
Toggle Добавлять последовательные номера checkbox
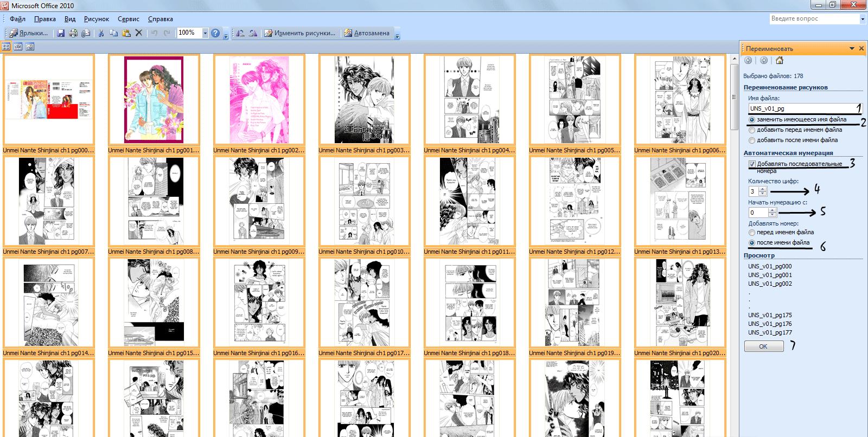click(x=752, y=164)
